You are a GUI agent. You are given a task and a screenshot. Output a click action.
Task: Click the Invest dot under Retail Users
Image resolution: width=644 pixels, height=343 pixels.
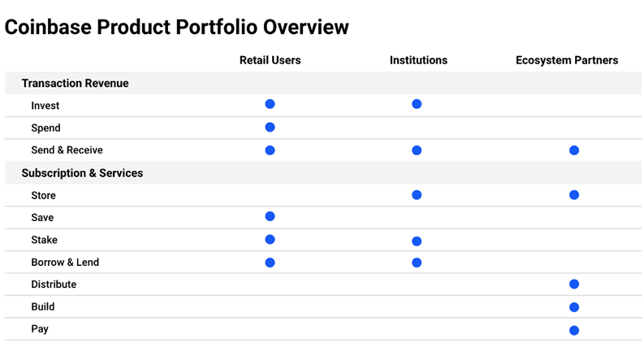[x=270, y=104]
